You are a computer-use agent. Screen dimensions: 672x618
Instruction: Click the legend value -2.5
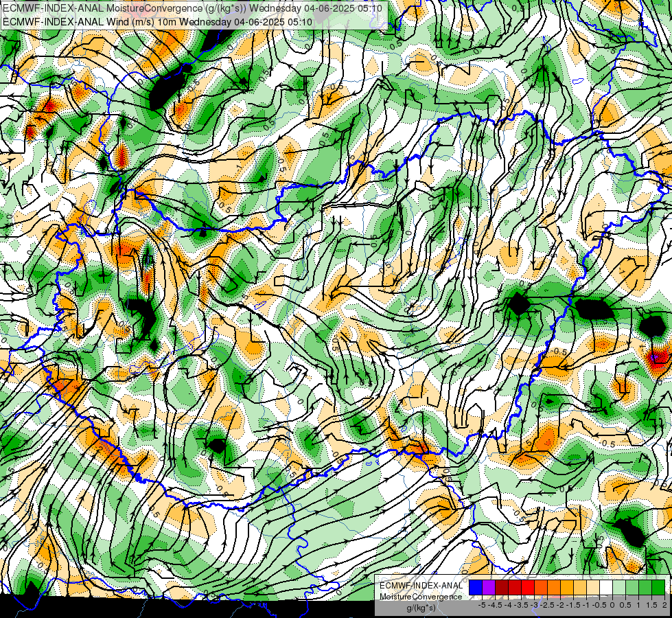pyautogui.click(x=548, y=605)
